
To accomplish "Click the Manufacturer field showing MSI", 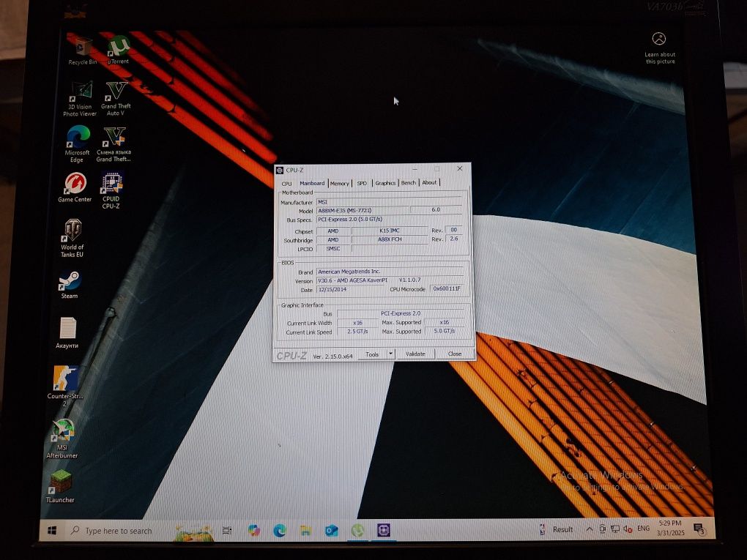I will tap(389, 201).
